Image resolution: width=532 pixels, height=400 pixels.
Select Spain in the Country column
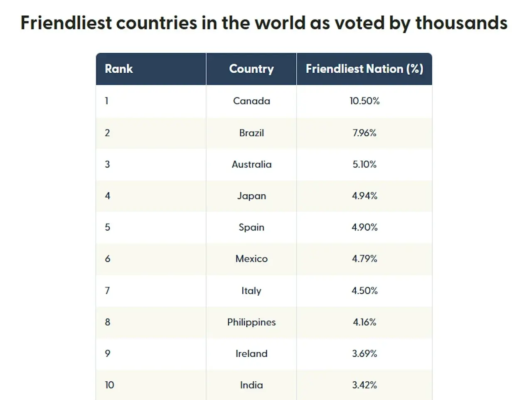coord(251,227)
